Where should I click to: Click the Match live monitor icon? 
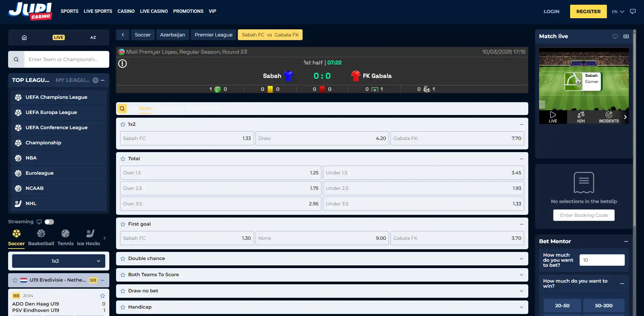tap(615, 36)
